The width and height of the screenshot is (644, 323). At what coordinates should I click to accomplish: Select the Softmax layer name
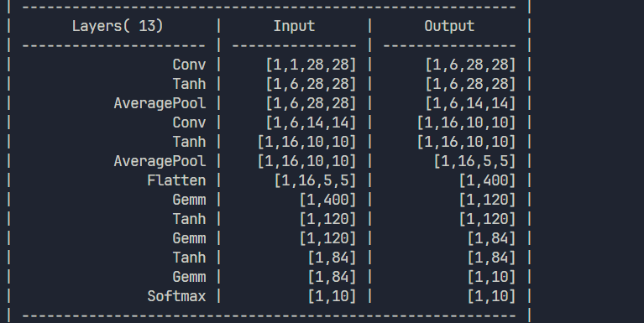[176, 296]
